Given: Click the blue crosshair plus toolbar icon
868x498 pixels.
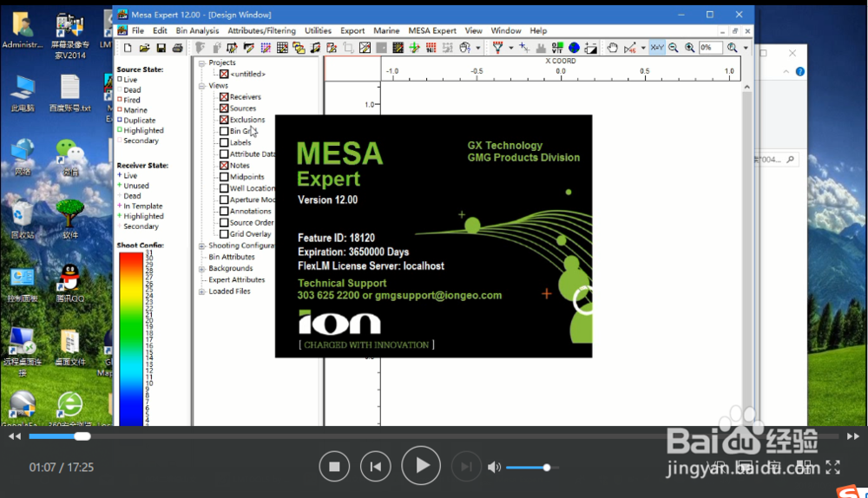Looking at the screenshot, I should [x=524, y=48].
